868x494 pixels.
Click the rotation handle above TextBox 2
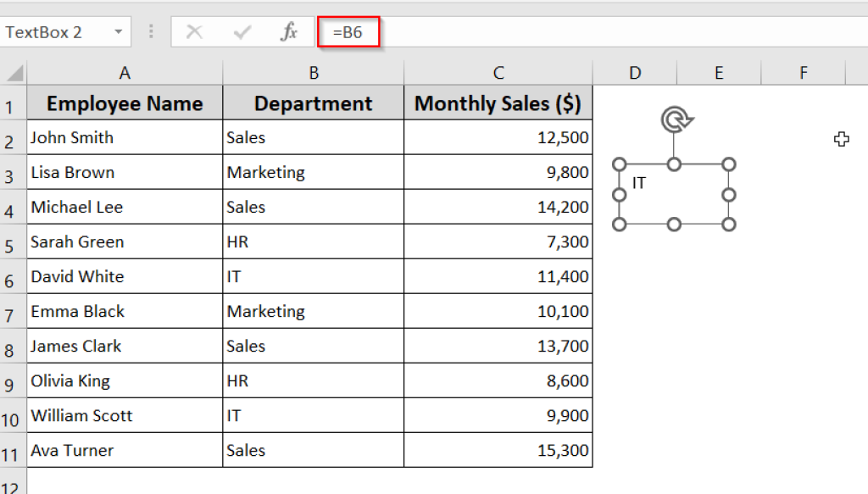(674, 120)
